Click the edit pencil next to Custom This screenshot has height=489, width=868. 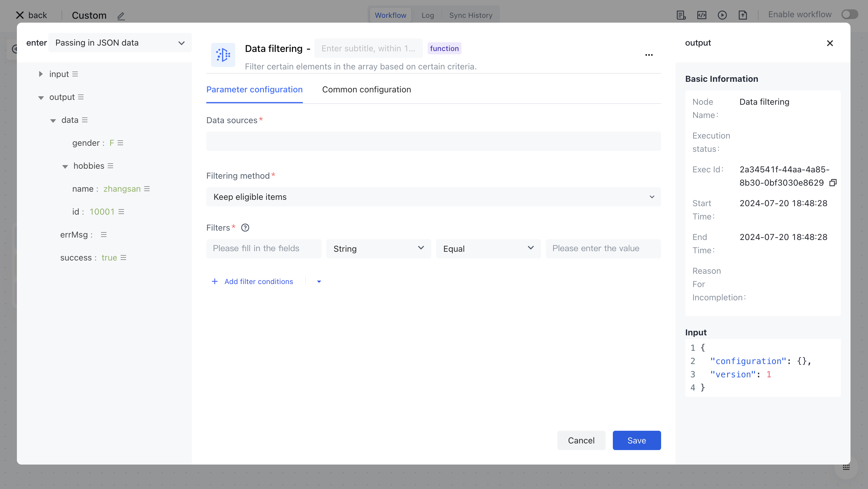121,16
